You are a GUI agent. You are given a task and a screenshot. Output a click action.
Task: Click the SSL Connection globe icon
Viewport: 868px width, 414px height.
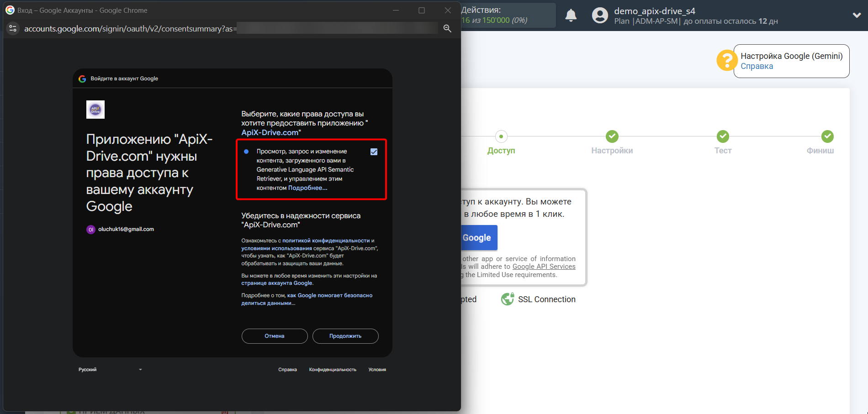pos(508,299)
